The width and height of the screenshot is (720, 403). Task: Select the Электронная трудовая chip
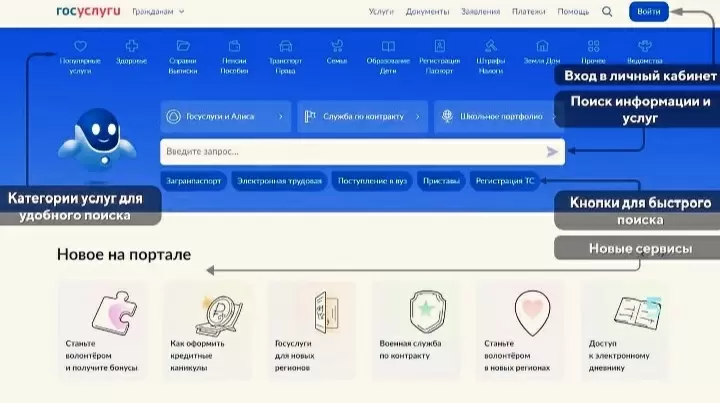[x=279, y=181]
